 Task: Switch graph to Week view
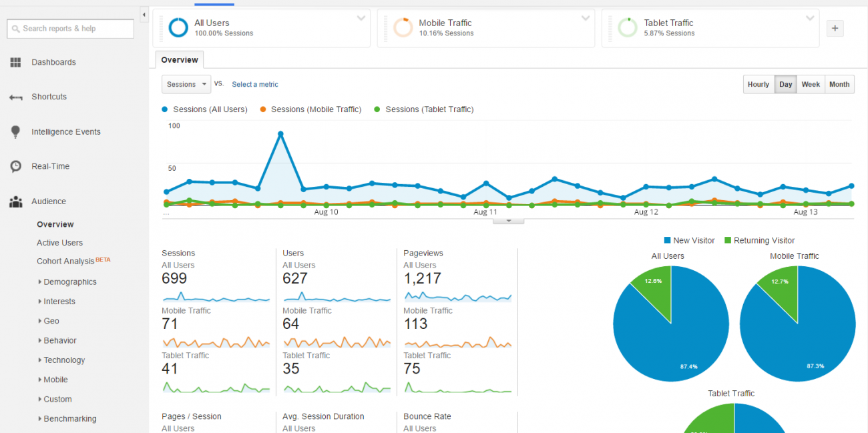pyautogui.click(x=811, y=85)
